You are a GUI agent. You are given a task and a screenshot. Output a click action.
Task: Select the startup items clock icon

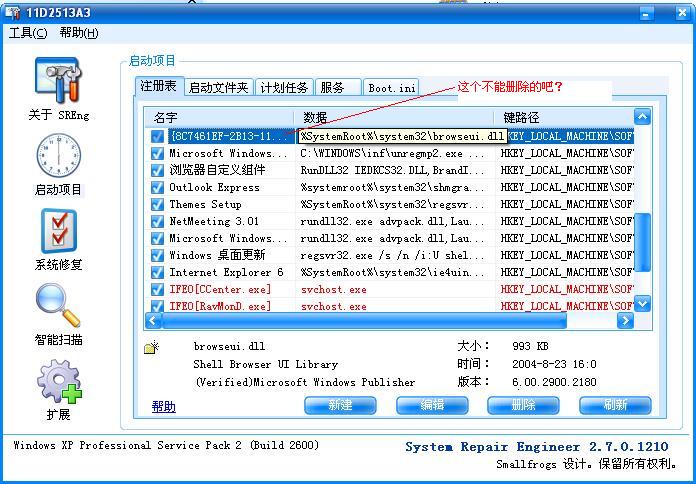[59, 155]
